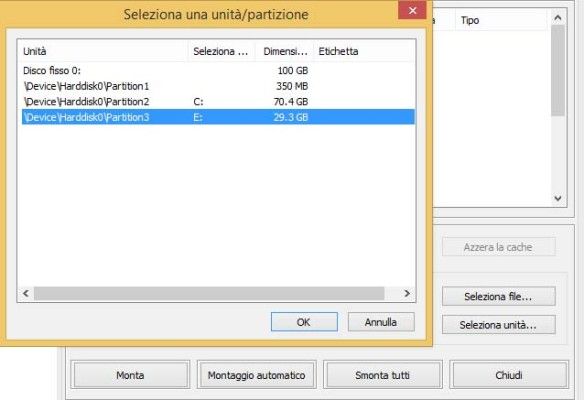The height and width of the screenshot is (400, 584).
Task: Select the Disco fisso 0: row
Action: [218, 70]
